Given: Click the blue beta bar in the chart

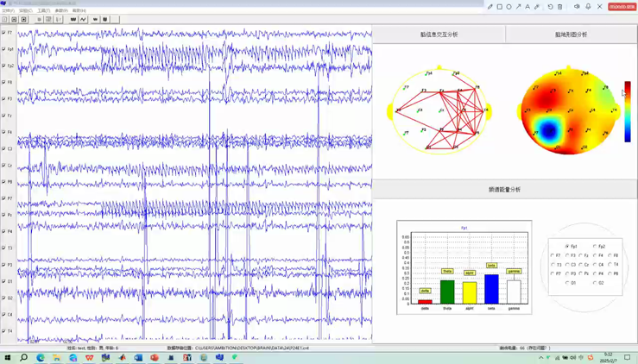Looking at the screenshot, I should click(x=491, y=289).
